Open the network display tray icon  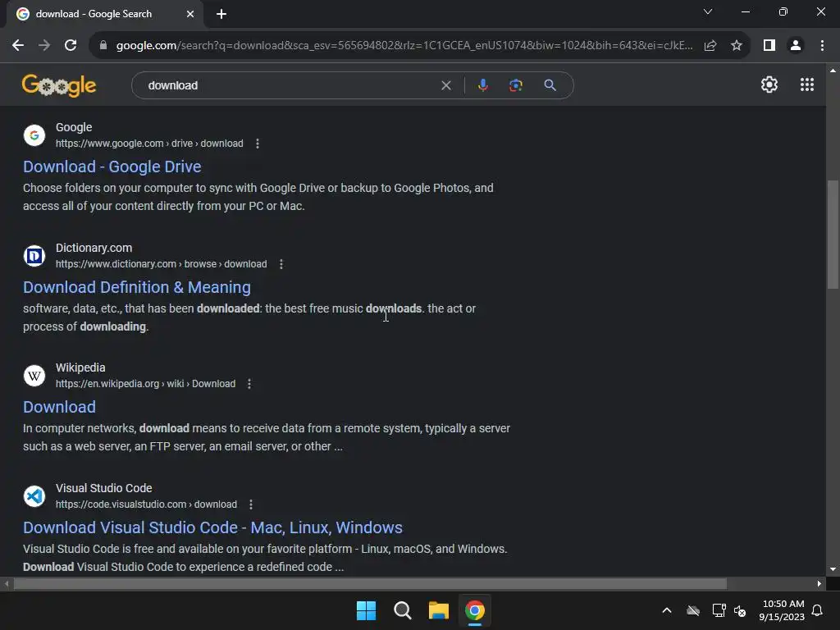coord(719,610)
